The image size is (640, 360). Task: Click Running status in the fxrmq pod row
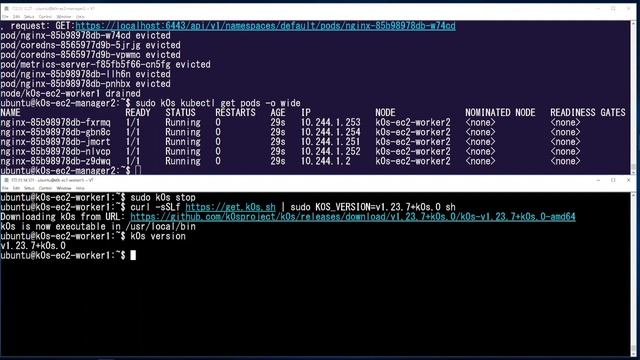click(183, 122)
